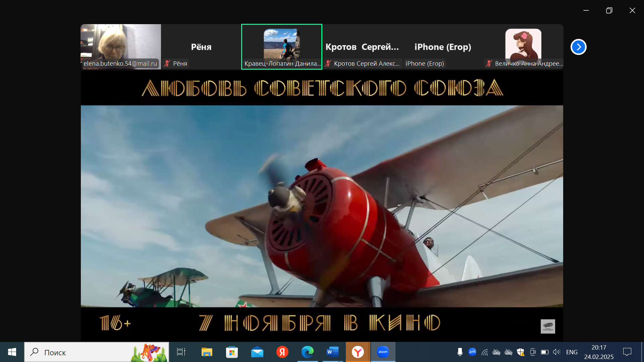Select Кравец-Лопатин Данила participant tile

point(282,47)
